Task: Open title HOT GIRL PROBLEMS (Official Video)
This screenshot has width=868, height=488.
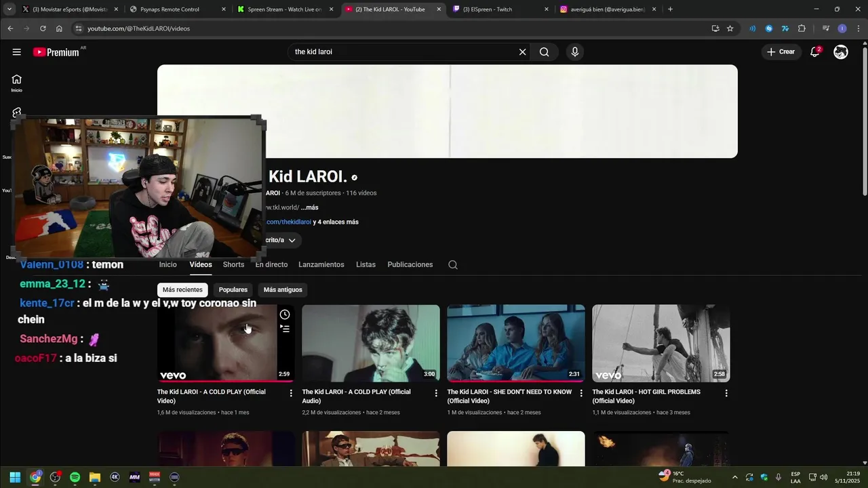Action: [x=646, y=396]
